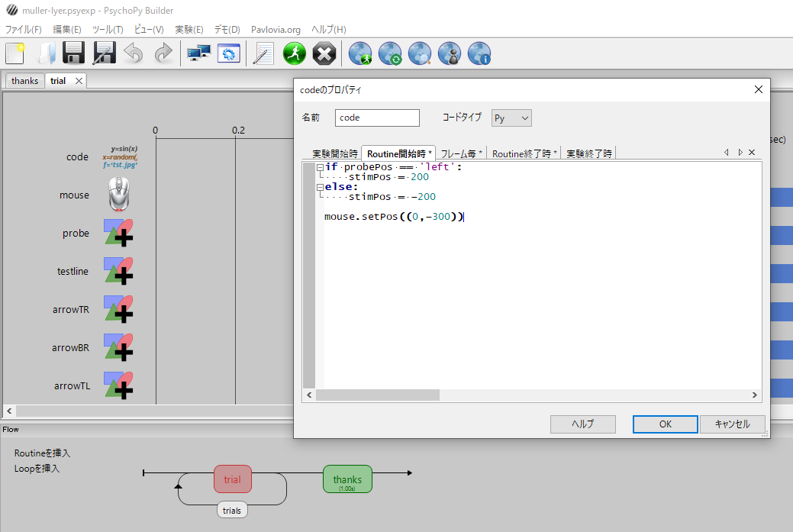Open the ツール(T) menu
The width and height of the screenshot is (793, 532).
tap(108, 29)
